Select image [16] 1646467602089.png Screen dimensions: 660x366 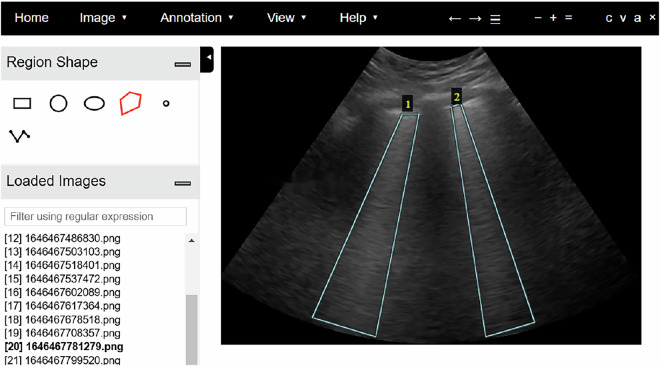click(x=62, y=292)
